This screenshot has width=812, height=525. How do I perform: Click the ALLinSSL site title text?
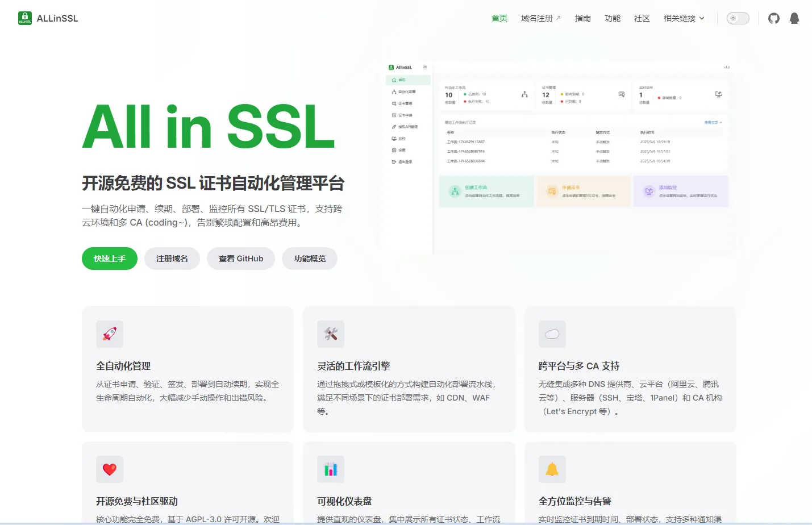(57, 18)
